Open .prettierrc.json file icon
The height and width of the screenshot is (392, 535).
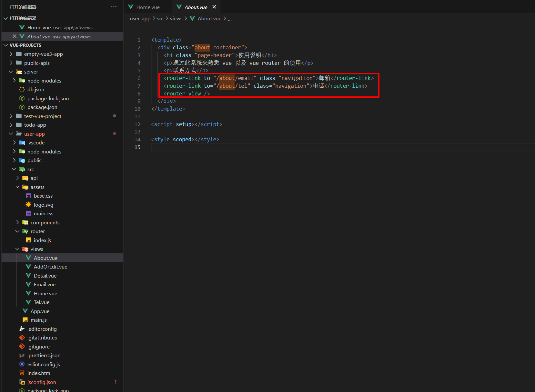22,355
